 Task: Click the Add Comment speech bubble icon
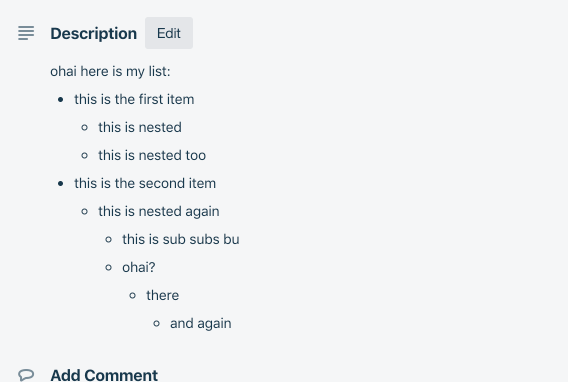point(26,375)
